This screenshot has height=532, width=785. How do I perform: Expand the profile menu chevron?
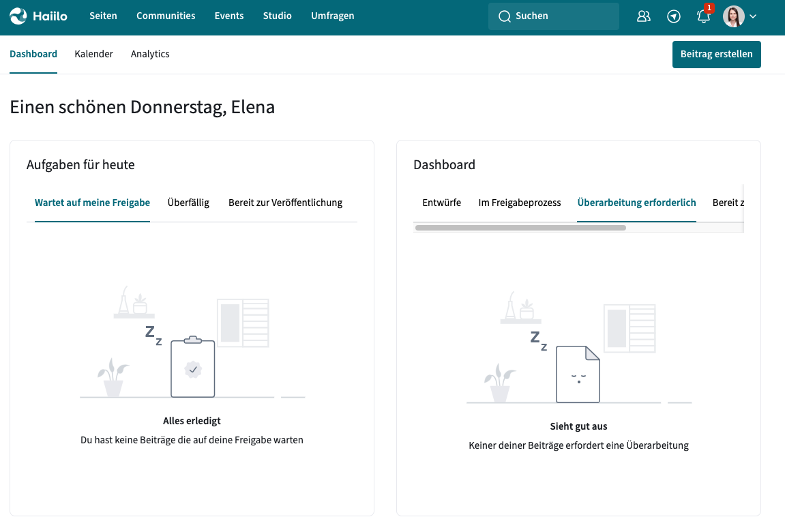(x=753, y=16)
